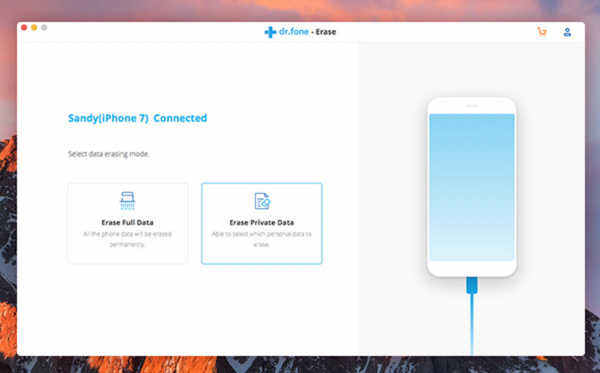Select the Erase Full Data title
Image resolution: width=600 pixels, height=373 pixels.
127,223
